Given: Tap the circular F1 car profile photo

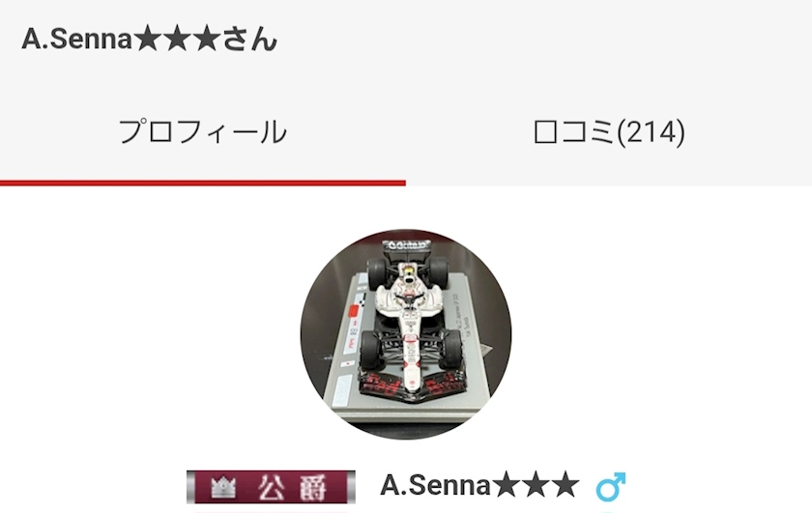Looking at the screenshot, I should click(x=405, y=334).
